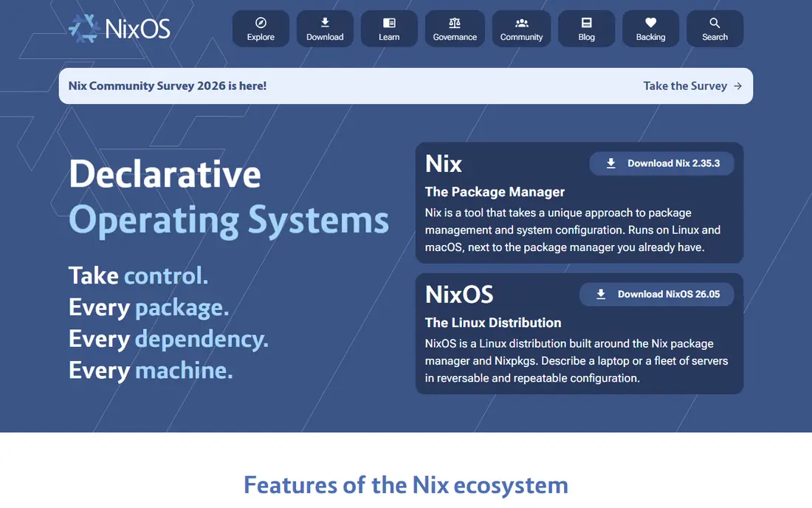
Task: Click the Nix package manager description paragraph
Action: click(573, 230)
